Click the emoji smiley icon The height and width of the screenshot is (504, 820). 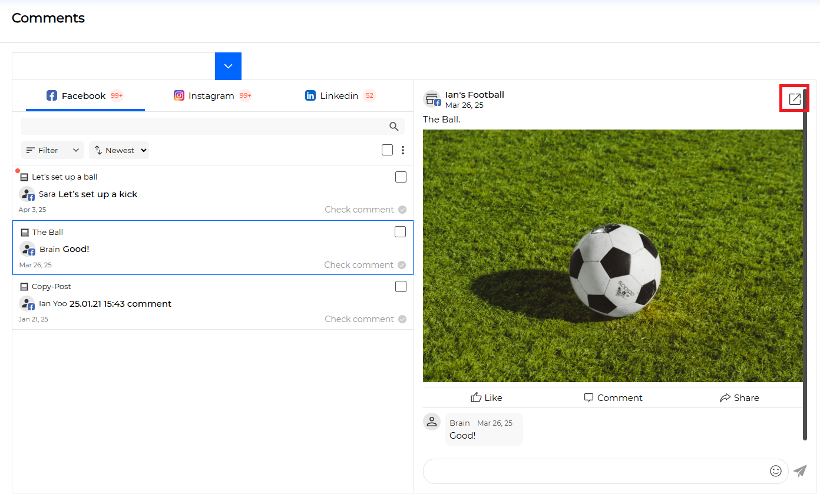776,471
